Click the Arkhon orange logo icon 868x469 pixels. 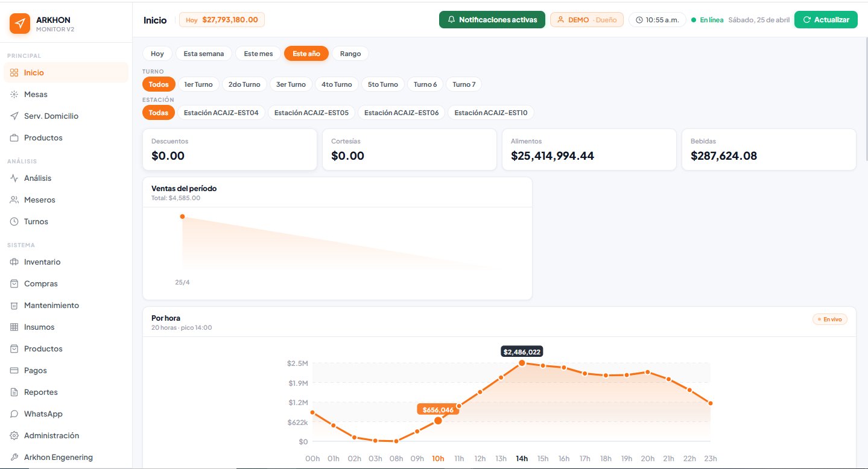(20, 24)
